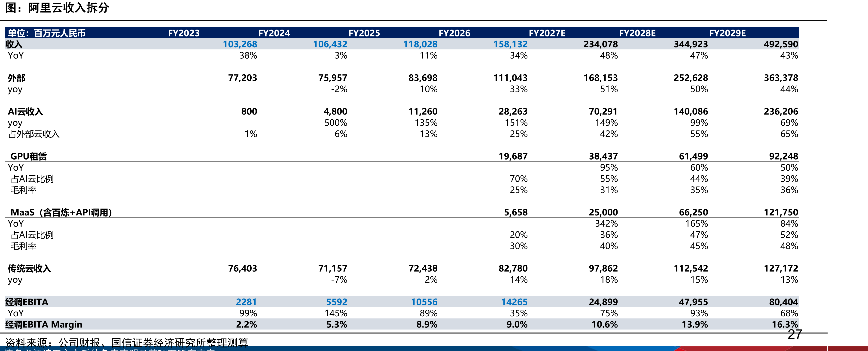Click the MaaS（含百炼+API调用）row label

click(x=61, y=212)
